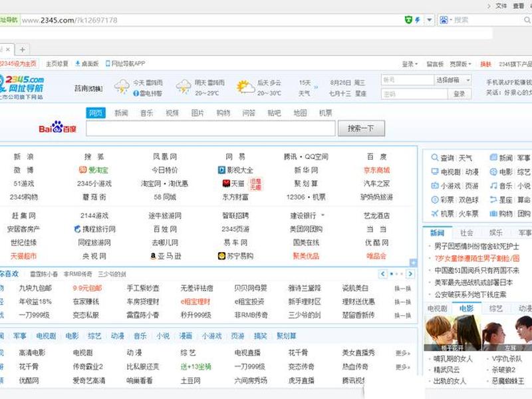Open the 选择邮箱 dropdown

click(x=453, y=80)
